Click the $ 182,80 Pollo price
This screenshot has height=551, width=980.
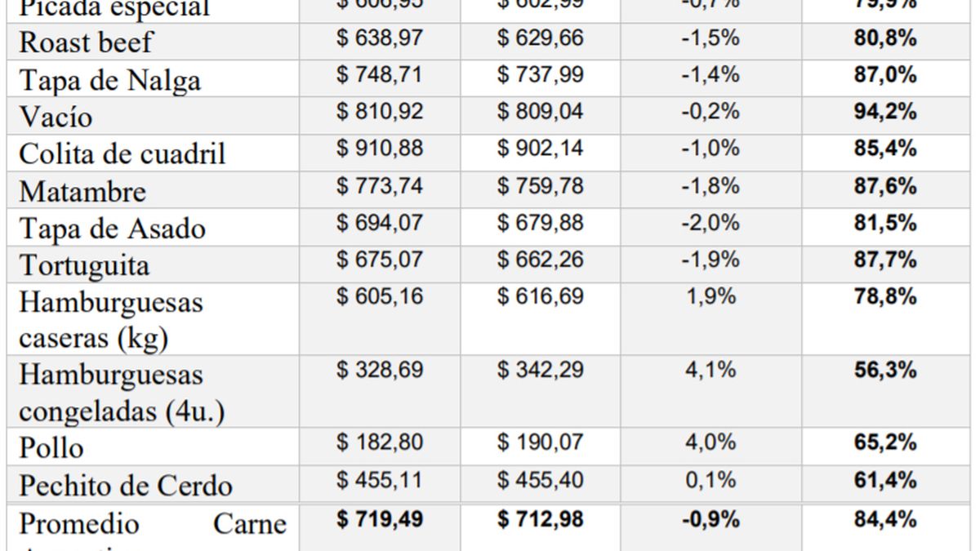pyautogui.click(x=380, y=443)
